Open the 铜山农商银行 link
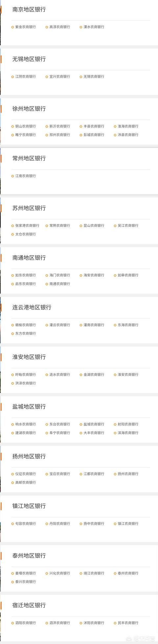 click(x=26, y=126)
